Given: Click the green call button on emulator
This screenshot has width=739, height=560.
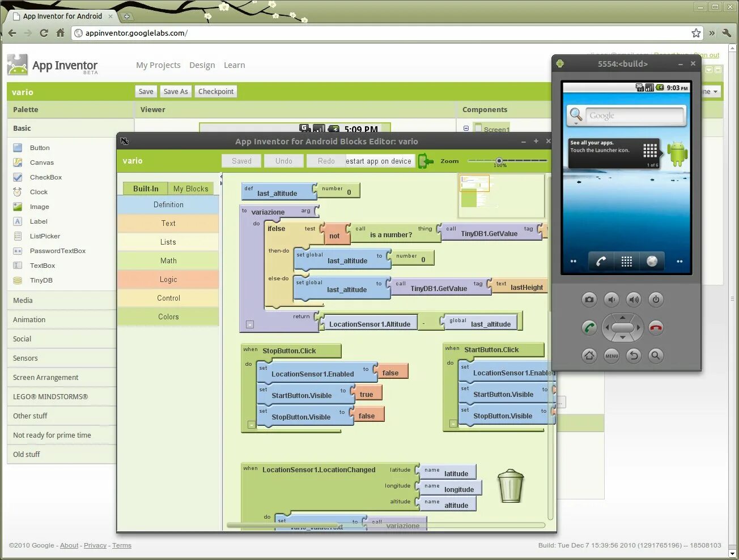Looking at the screenshot, I should 589,327.
